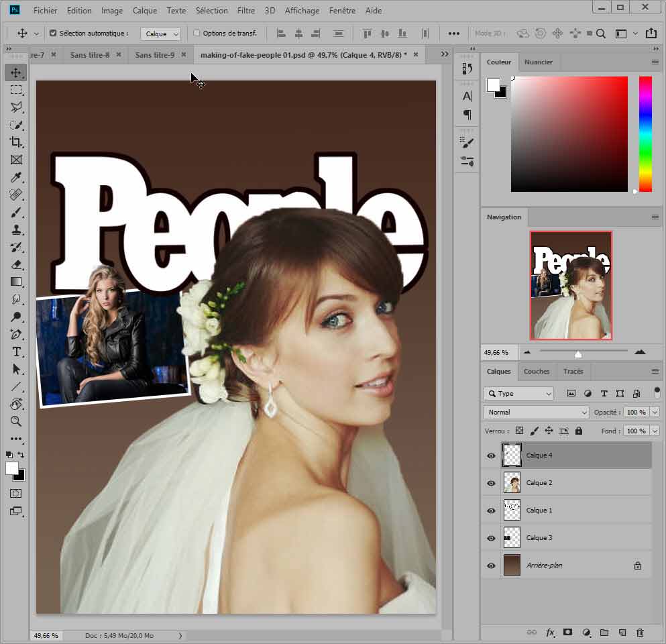Switch to the Couches tab
This screenshot has width=666, height=644.
coord(537,371)
